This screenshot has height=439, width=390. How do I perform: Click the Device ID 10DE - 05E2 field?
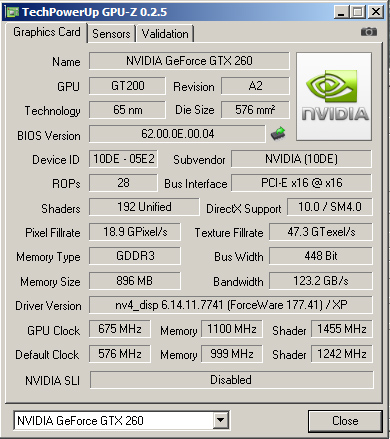pyautogui.click(x=123, y=159)
